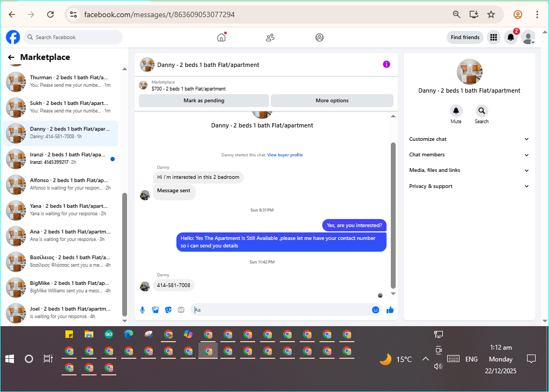Open Joel conversation in list
Screen dimensions: 549x392
click(61, 313)
